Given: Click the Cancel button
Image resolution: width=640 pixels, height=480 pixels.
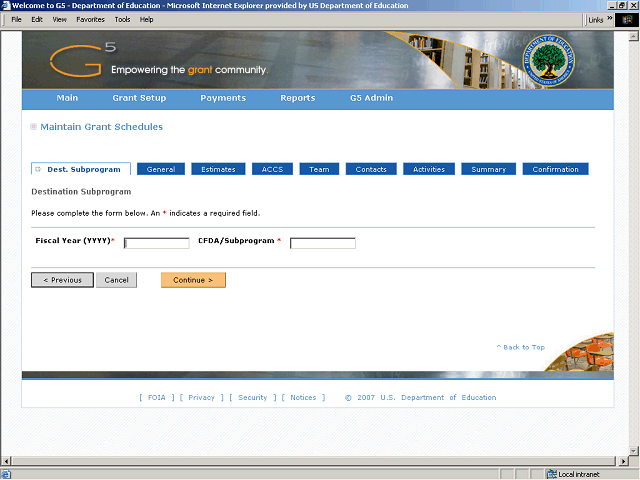Looking at the screenshot, I should point(116,280).
